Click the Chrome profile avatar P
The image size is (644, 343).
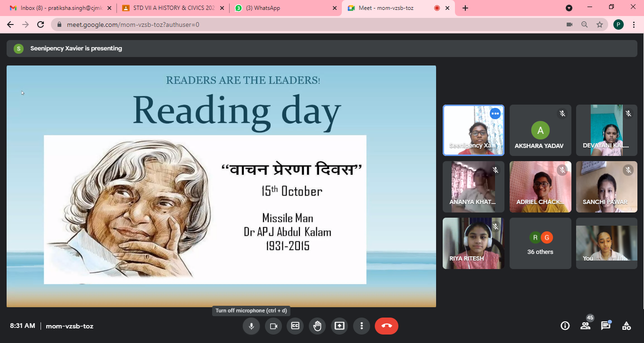619,24
